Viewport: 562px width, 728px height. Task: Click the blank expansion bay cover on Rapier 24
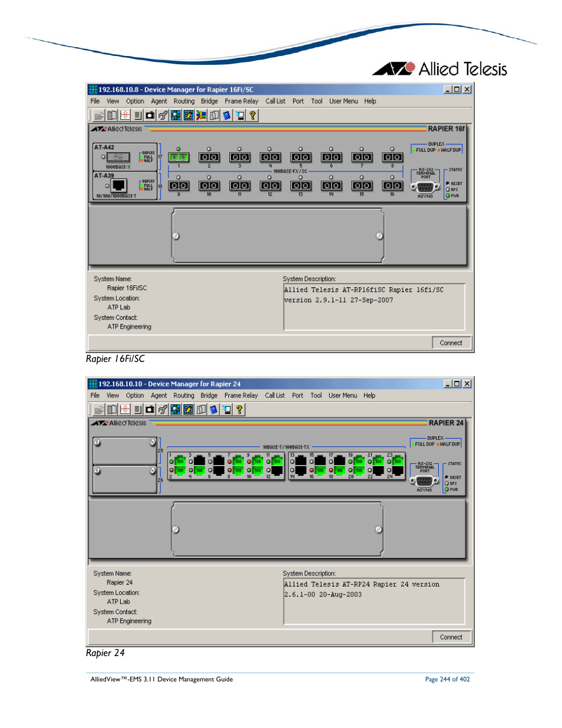tap(277, 529)
